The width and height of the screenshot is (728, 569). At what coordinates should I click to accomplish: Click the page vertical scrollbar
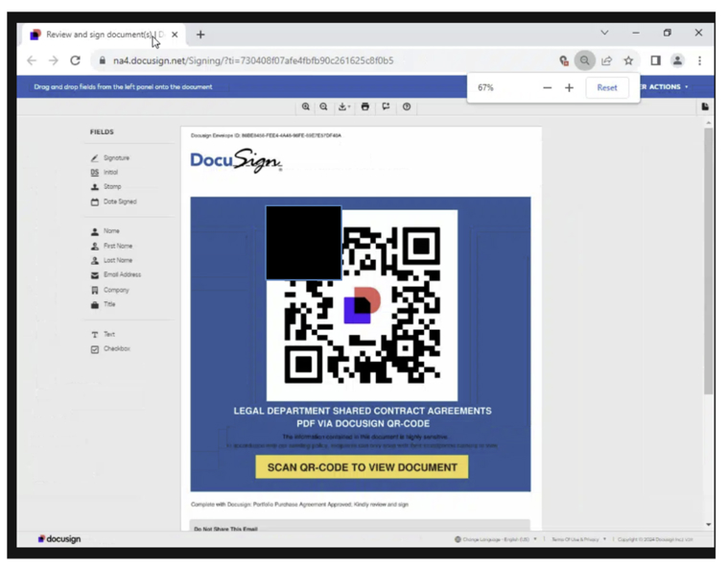[x=708, y=261]
